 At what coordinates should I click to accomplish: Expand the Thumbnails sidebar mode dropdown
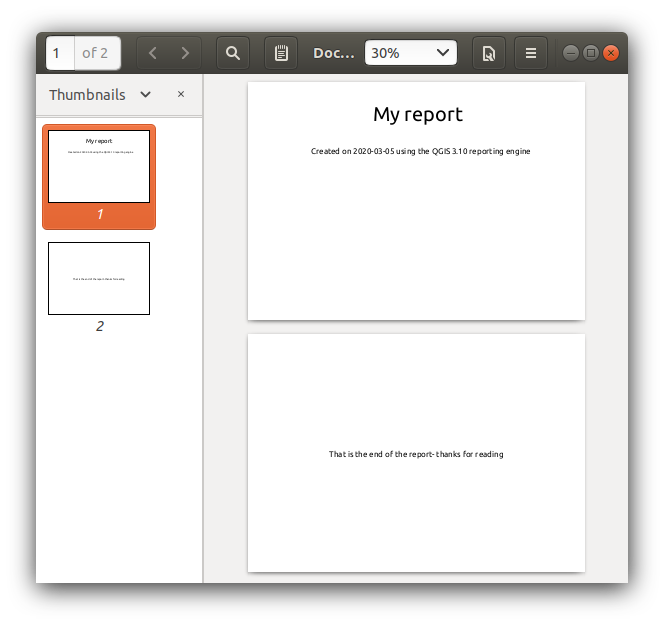point(146,94)
